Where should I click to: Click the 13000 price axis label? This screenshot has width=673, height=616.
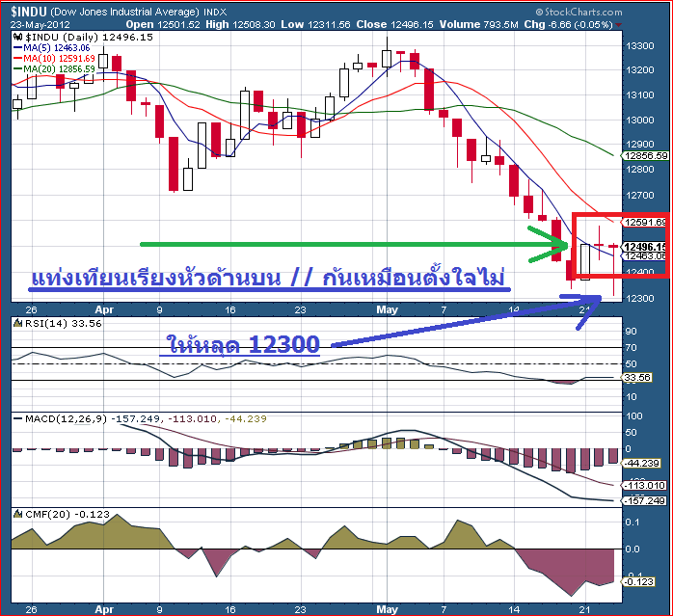point(640,121)
